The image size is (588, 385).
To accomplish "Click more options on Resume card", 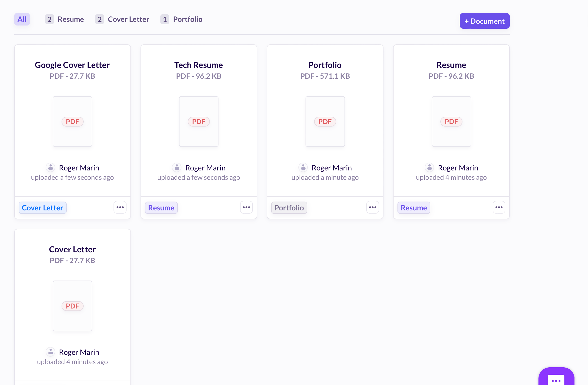I will (x=499, y=207).
